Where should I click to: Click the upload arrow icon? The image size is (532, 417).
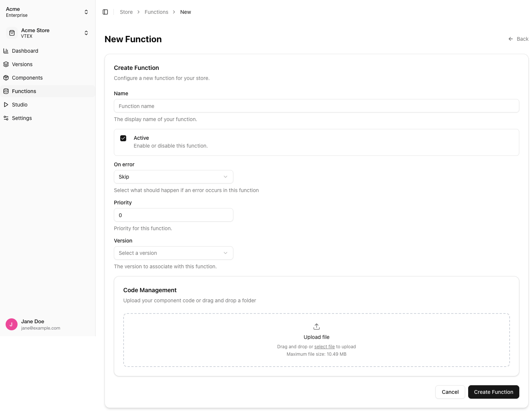(x=317, y=327)
